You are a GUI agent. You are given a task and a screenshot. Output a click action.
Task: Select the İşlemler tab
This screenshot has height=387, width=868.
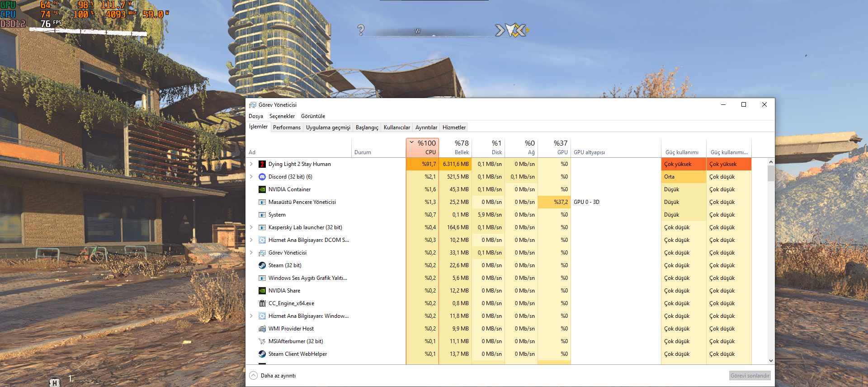258,127
